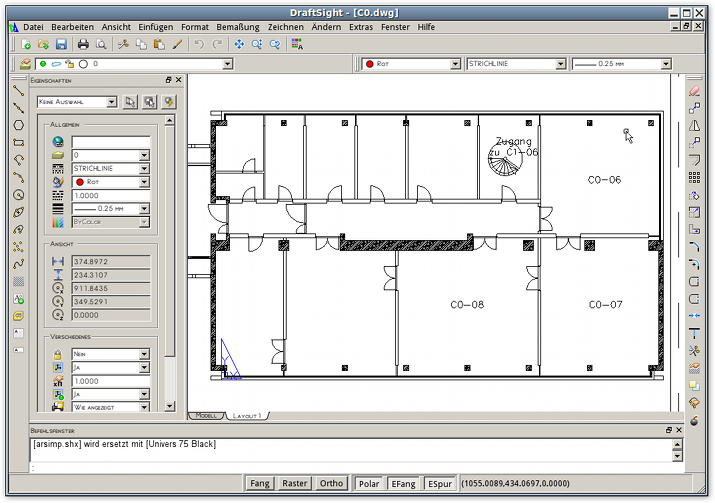Open the Layer Manager icon
This screenshot has height=503, width=715.
27,64
